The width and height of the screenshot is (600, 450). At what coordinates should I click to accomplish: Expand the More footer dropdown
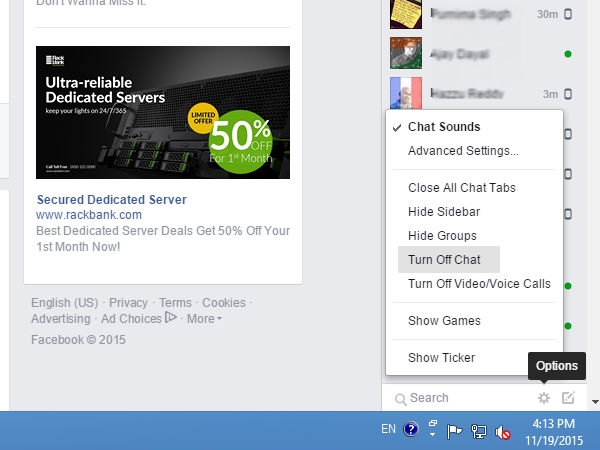tap(204, 319)
